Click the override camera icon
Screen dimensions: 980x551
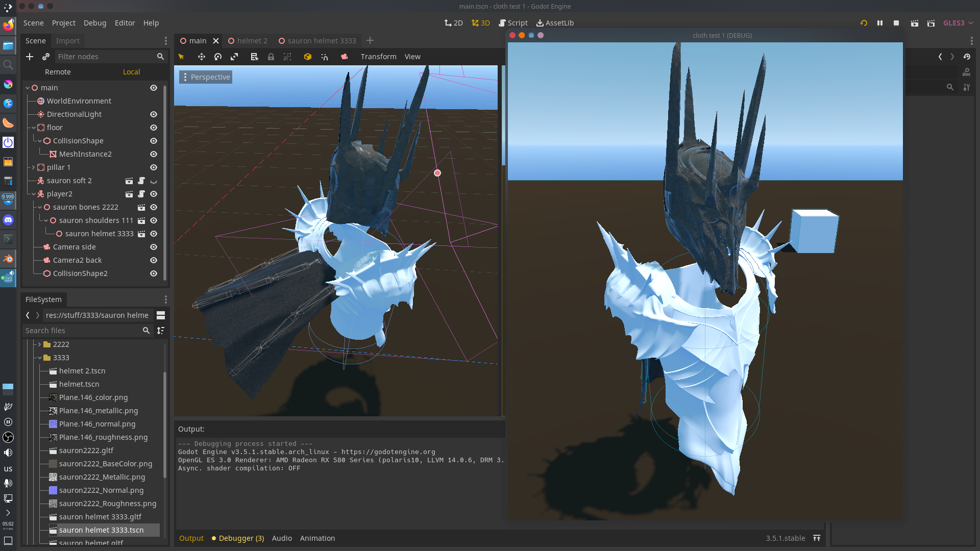[345, 57]
